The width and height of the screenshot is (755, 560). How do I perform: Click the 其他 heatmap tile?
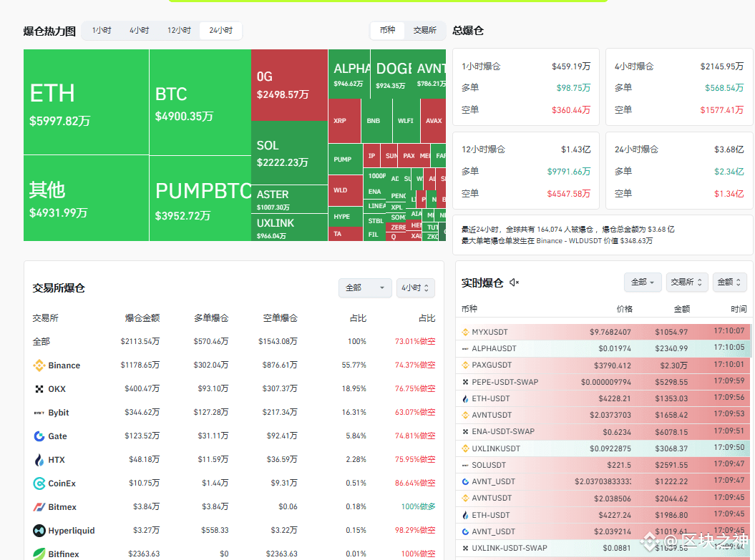pyautogui.click(x=86, y=198)
